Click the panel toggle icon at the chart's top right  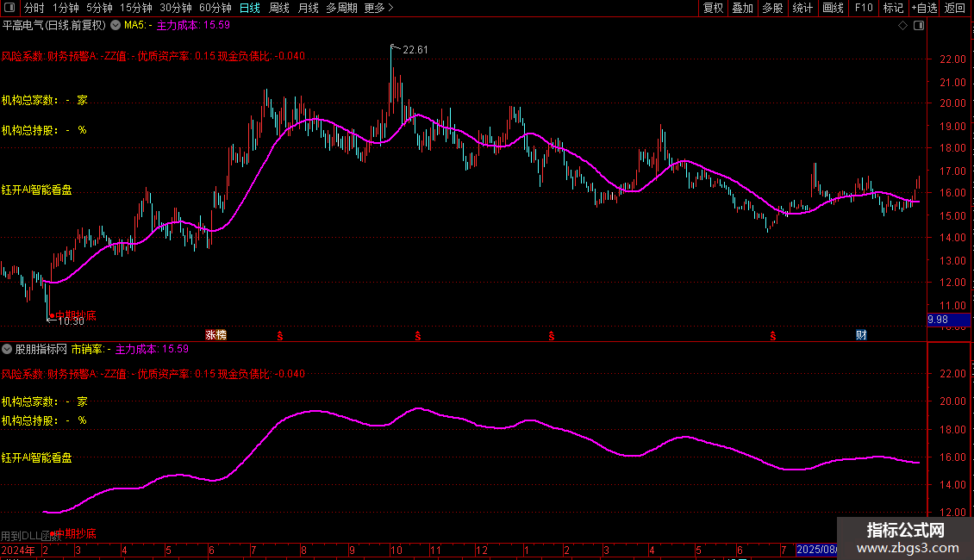click(x=917, y=26)
